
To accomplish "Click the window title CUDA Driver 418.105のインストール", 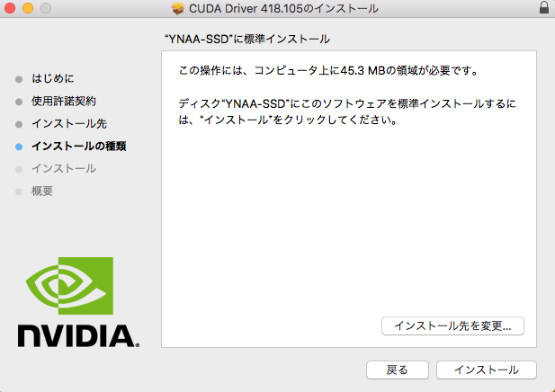I will (x=283, y=8).
